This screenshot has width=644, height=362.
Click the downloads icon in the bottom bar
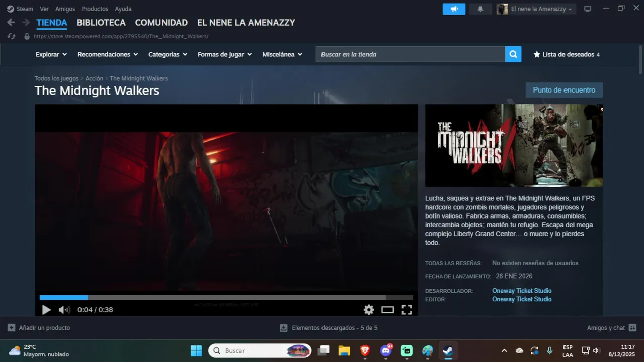click(x=284, y=328)
